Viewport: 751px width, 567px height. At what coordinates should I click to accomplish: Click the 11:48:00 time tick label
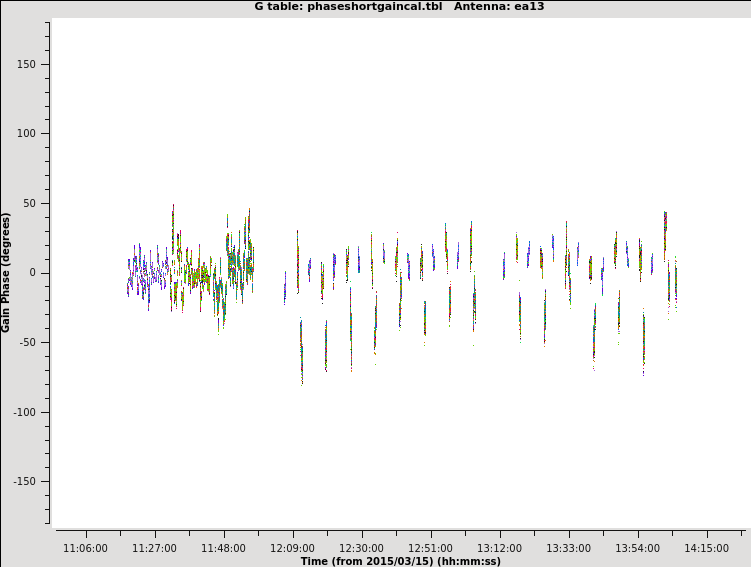pyautogui.click(x=223, y=548)
